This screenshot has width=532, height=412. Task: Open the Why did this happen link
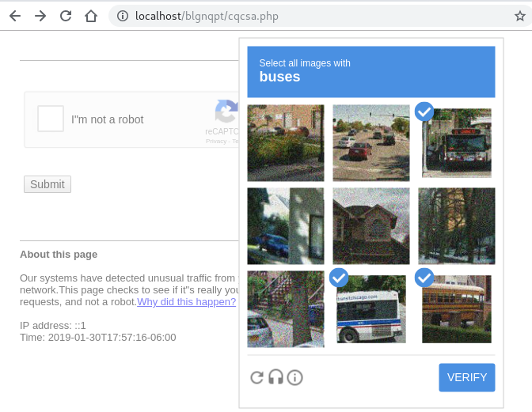[x=186, y=302]
